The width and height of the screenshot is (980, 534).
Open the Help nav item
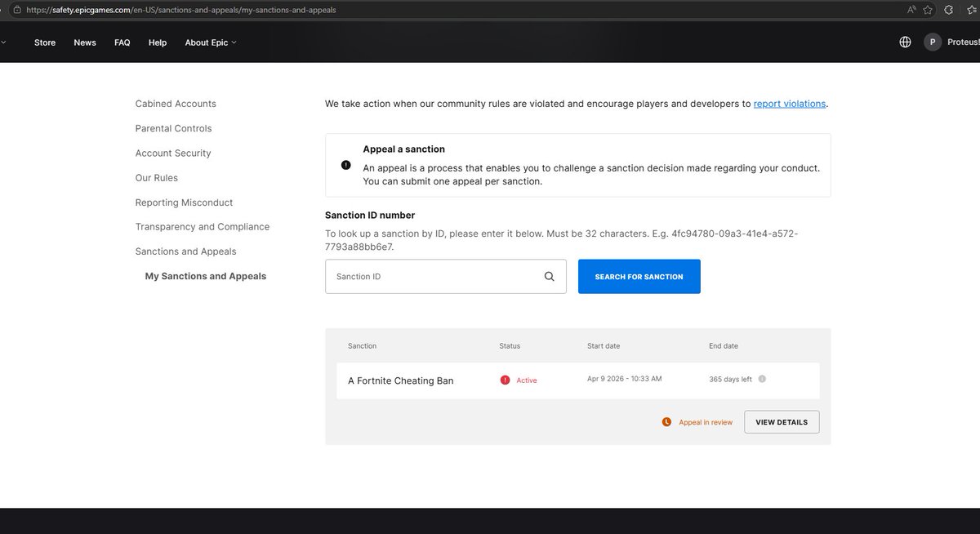point(158,42)
